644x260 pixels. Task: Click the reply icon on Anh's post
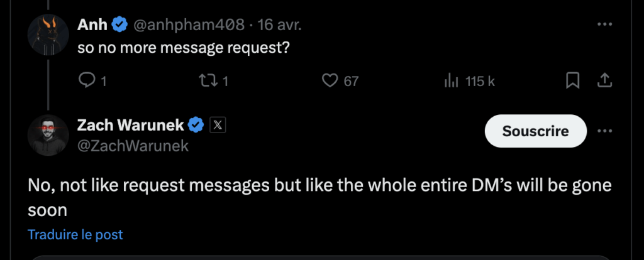pos(87,80)
